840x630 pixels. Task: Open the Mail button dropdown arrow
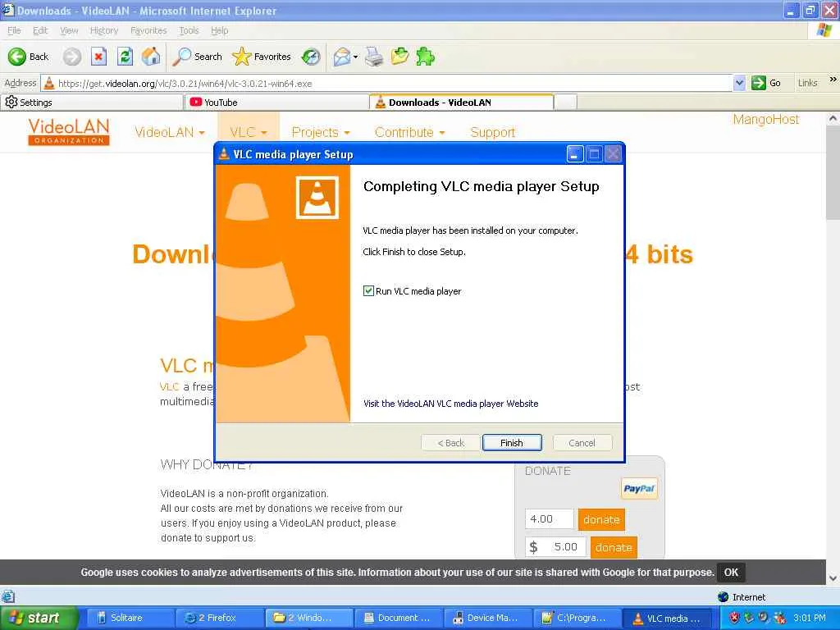(355, 57)
